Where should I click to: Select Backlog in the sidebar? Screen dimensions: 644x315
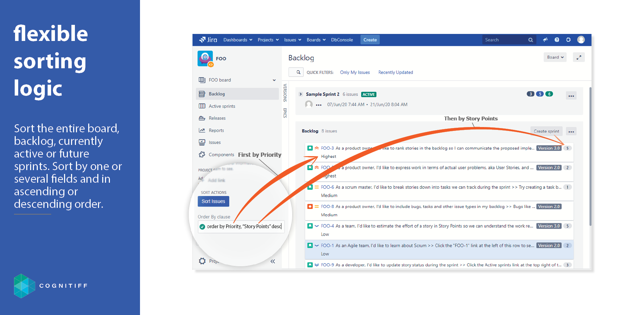237,94
